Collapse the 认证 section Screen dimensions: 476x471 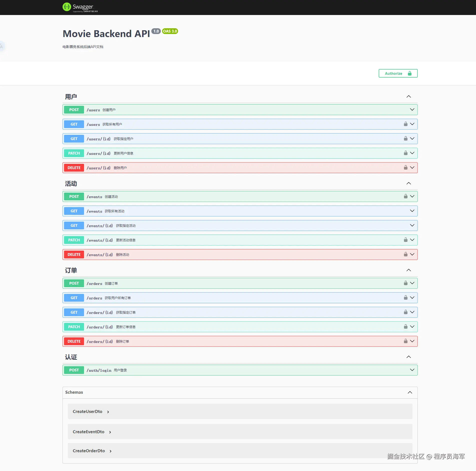pyautogui.click(x=408, y=357)
